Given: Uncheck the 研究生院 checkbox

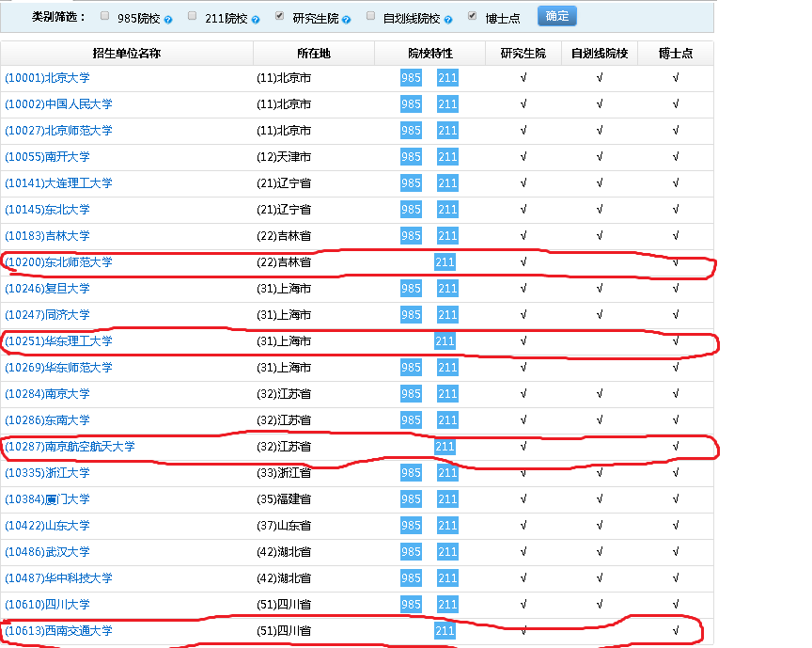Looking at the screenshot, I should tap(280, 15).
